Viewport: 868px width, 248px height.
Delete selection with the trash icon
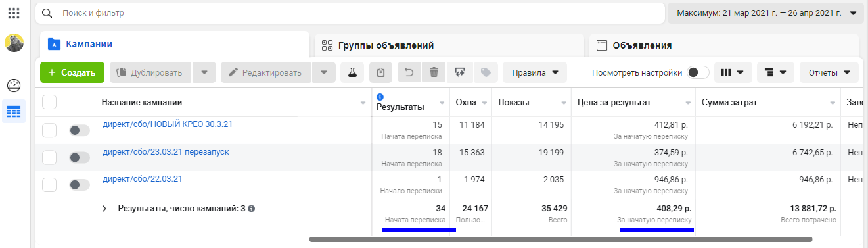point(434,72)
